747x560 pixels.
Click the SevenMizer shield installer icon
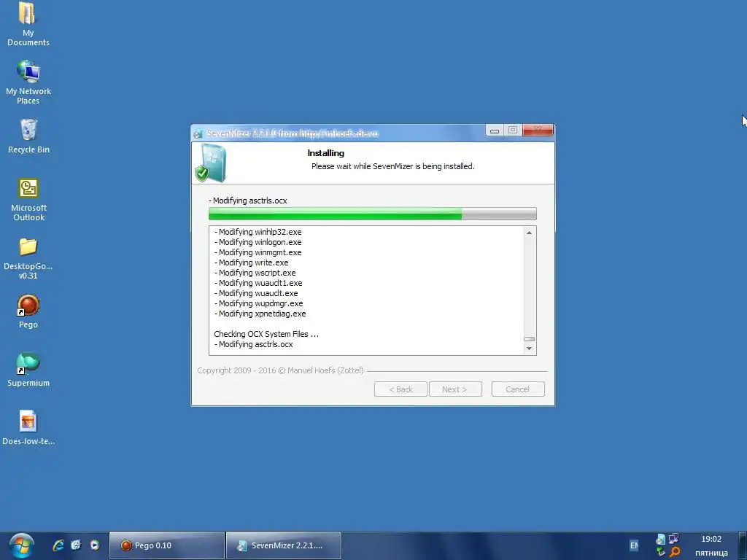[x=210, y=163]
